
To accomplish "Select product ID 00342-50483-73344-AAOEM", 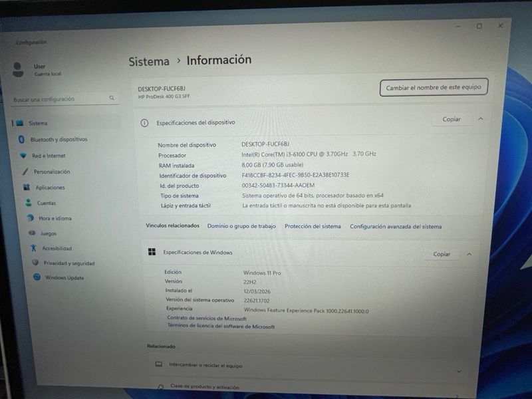I will click(x=278, y=186).
